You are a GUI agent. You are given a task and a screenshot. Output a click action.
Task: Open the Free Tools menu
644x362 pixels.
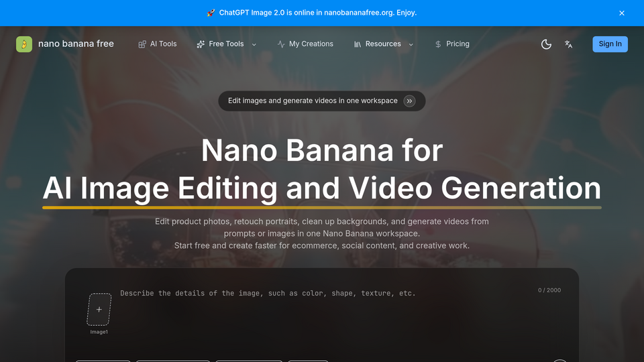[226, 44]
